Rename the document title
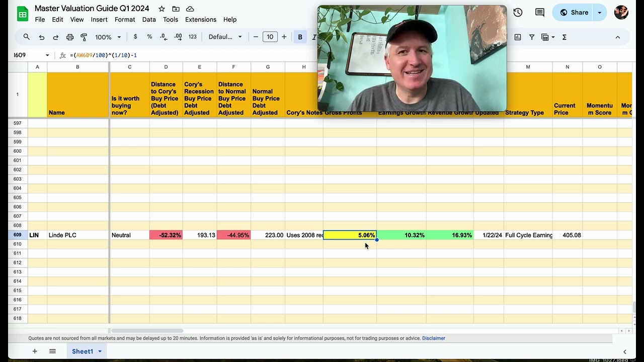Screen dimensions: 644x362 (x=92, y=9)
